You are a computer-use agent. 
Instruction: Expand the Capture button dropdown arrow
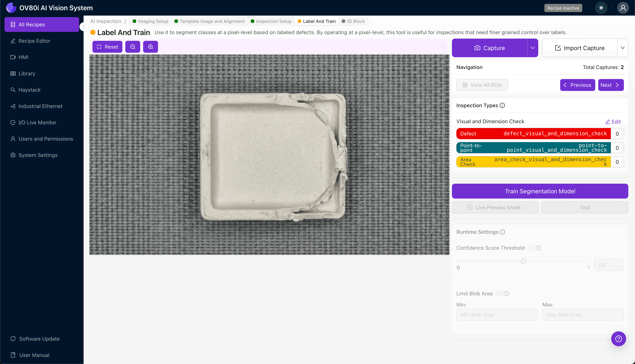click(533, 48)
